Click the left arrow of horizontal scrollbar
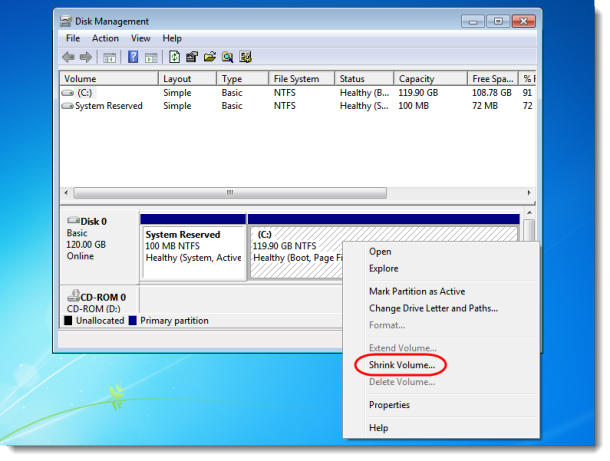This screenshot has height=461, width=610. pos(66,193)
